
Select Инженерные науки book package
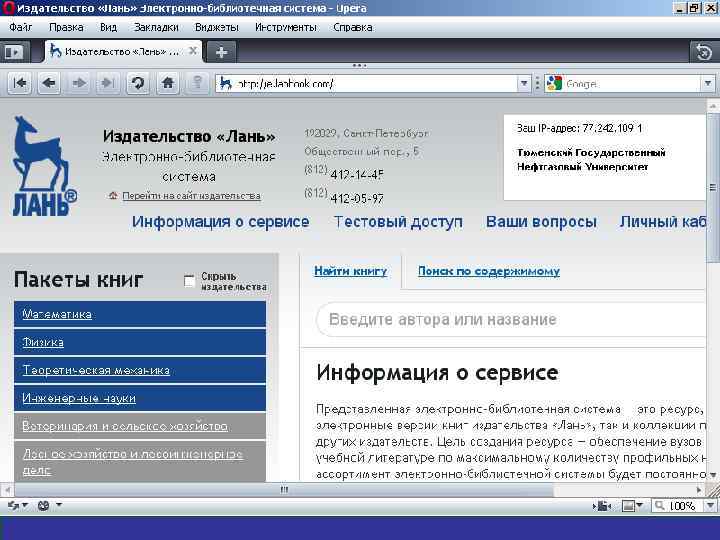coord(140,398)
